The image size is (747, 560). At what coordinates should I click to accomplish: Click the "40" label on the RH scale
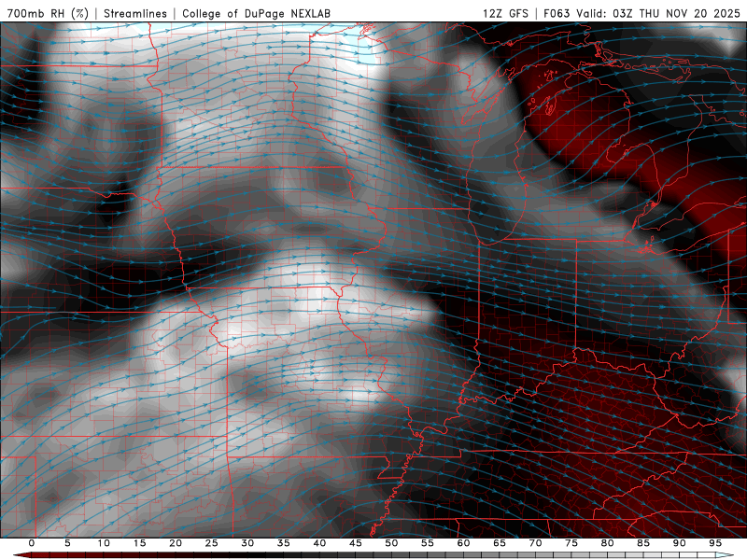click(319, 543)
